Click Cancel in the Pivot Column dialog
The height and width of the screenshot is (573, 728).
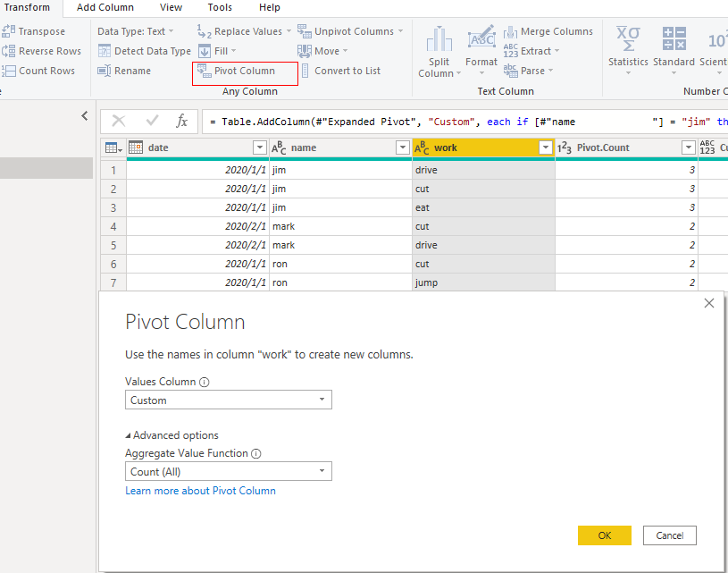click(670, 535)
